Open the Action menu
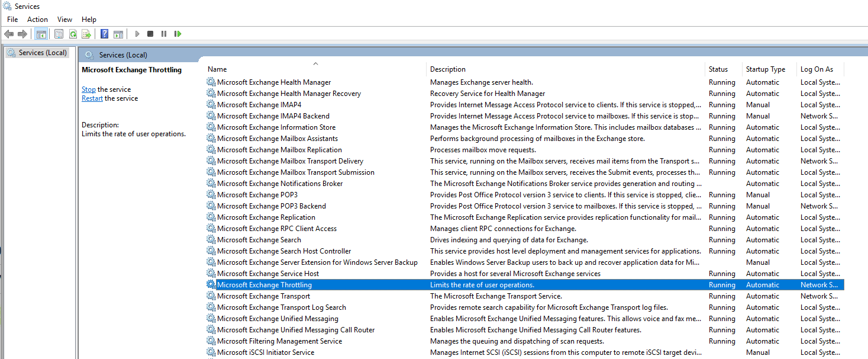This screenshot has height=359, width=868. pyautogui.click(x=37, y=19)
